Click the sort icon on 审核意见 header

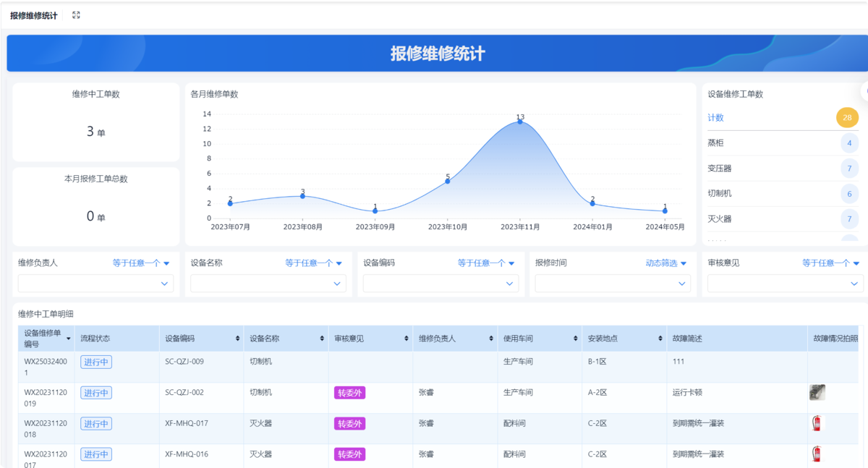(x=407, y=338)
